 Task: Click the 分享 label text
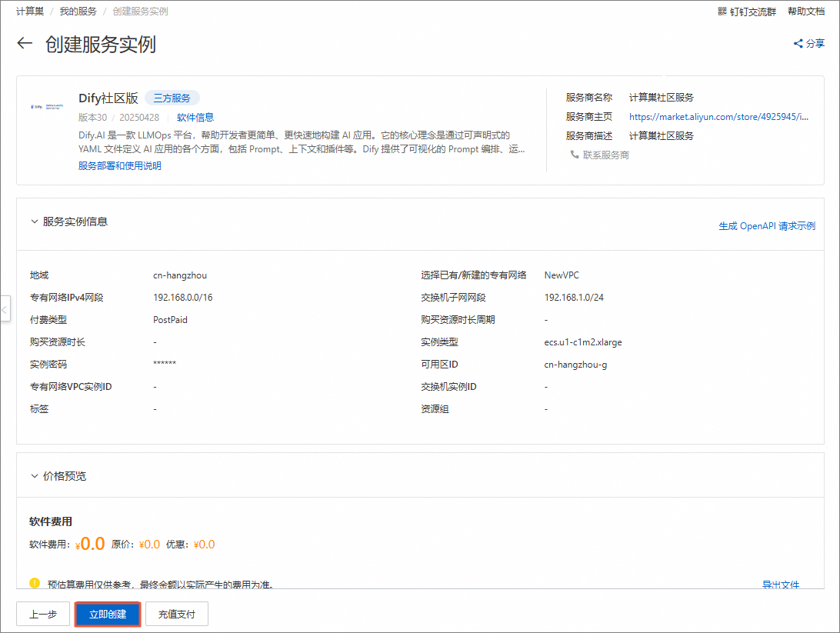(815, 43)
